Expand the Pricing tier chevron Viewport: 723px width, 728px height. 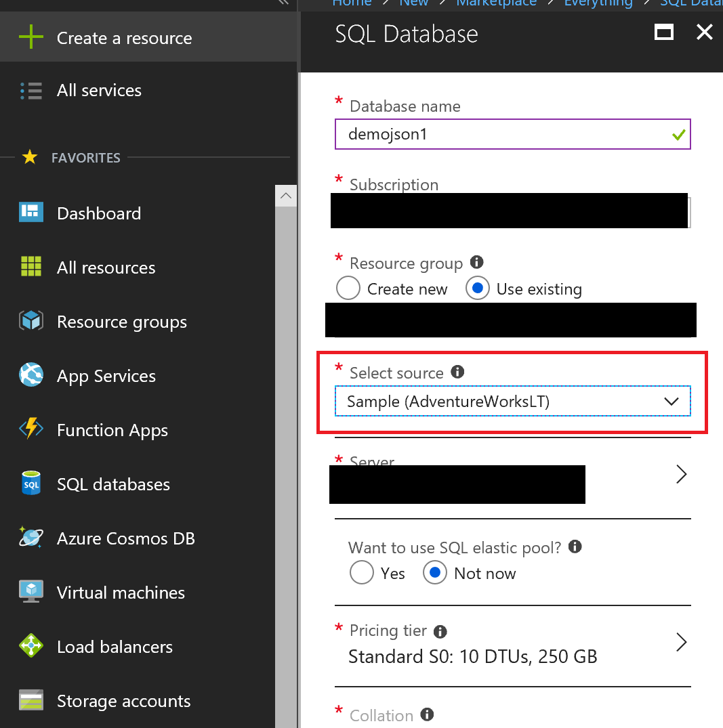tap(681, 643)
